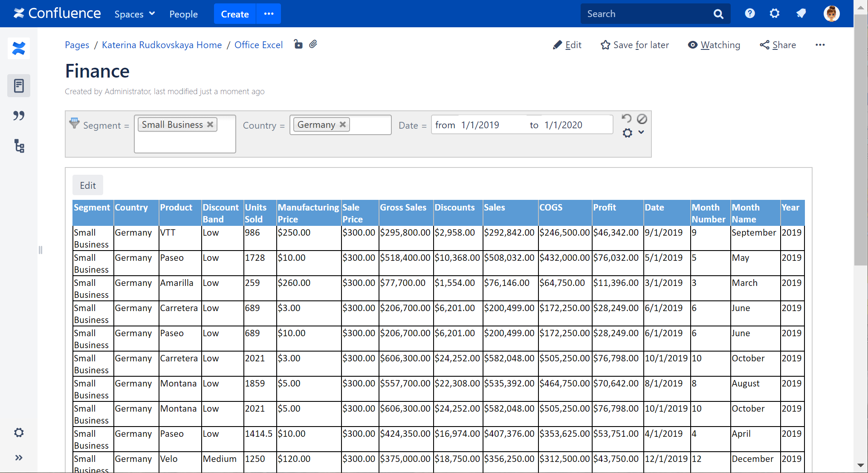Open the help question mark icon
This screenshot has height=473, width=868.
(750, 14)
